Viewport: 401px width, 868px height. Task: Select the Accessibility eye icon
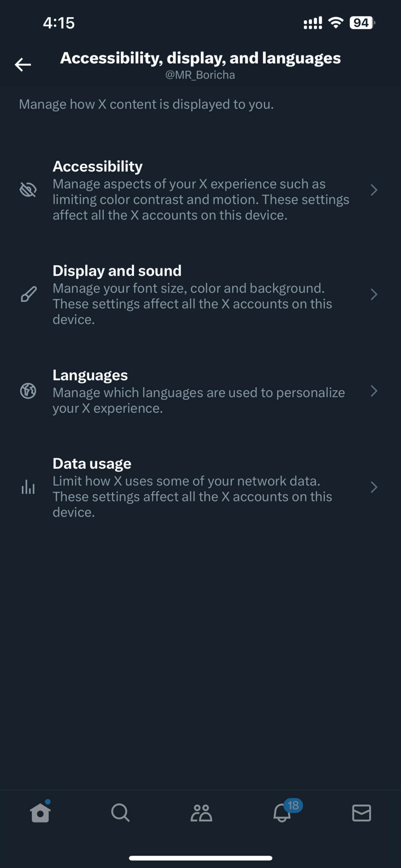[29, 190]
